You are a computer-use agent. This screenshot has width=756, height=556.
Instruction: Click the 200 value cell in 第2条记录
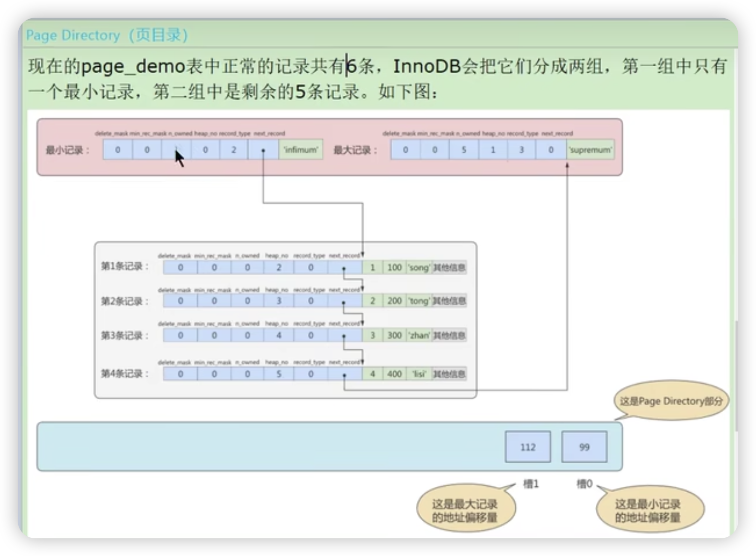point(394,301)
